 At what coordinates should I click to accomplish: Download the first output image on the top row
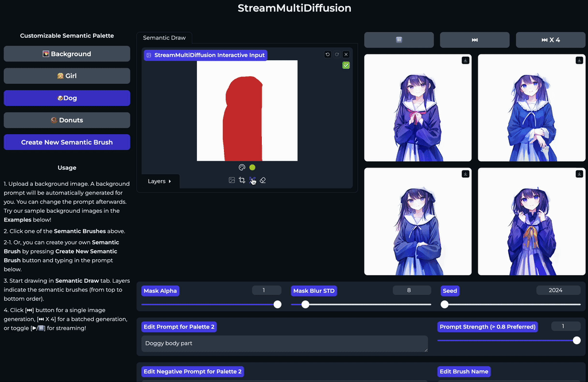point(465,60)
